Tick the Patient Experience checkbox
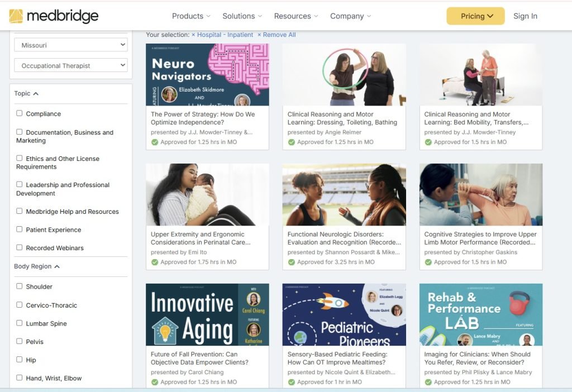 coord(20,230)
